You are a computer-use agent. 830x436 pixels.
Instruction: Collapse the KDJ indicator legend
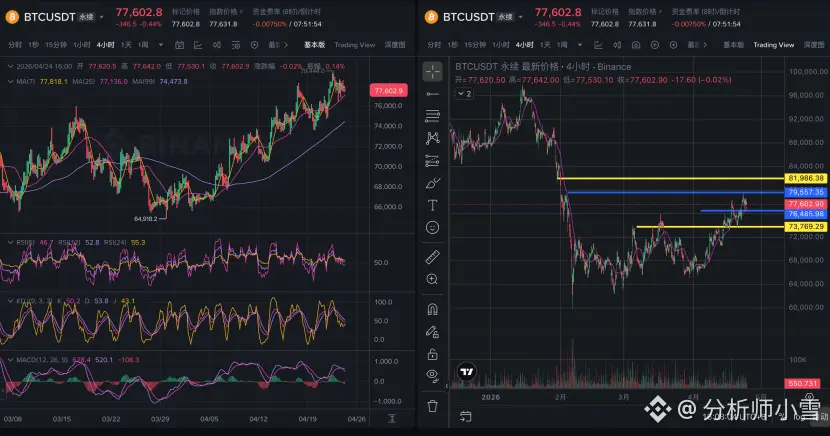coord(10,301)
